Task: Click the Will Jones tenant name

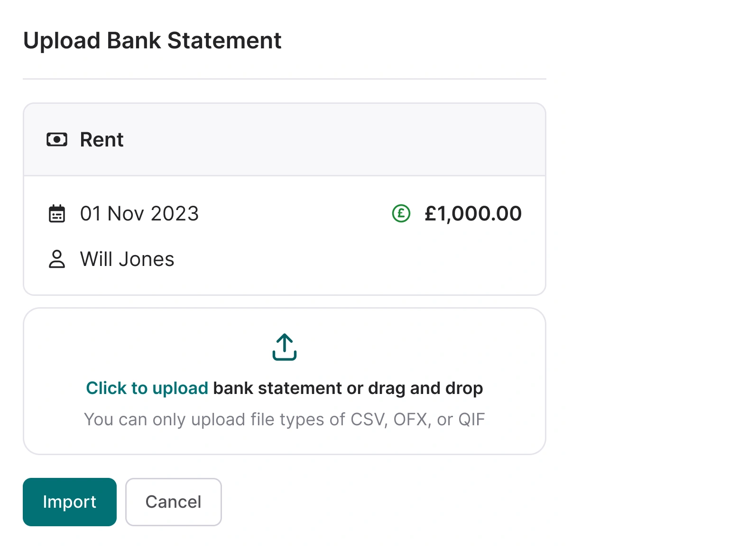Action: coord(127,259)
